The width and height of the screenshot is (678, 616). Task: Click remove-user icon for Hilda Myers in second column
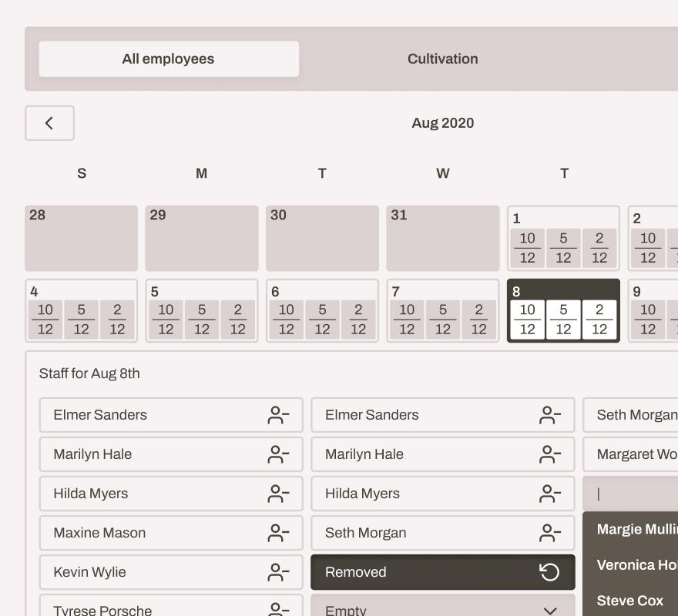click(549, 494)
